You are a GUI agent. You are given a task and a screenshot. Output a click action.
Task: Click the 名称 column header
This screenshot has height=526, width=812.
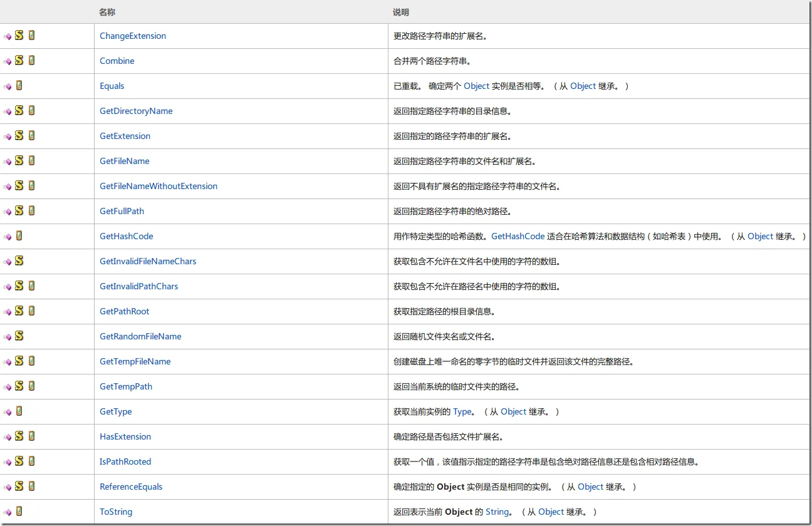(107, 12)
